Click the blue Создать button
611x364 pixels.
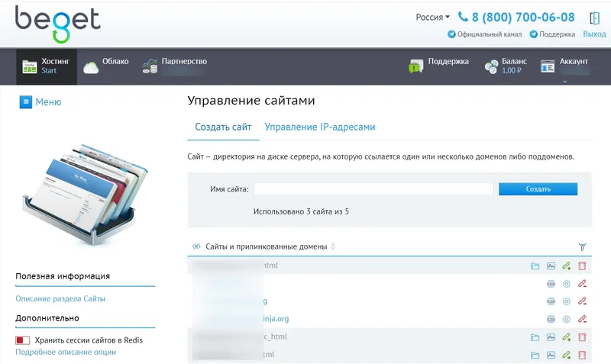(x=538, y=189)
